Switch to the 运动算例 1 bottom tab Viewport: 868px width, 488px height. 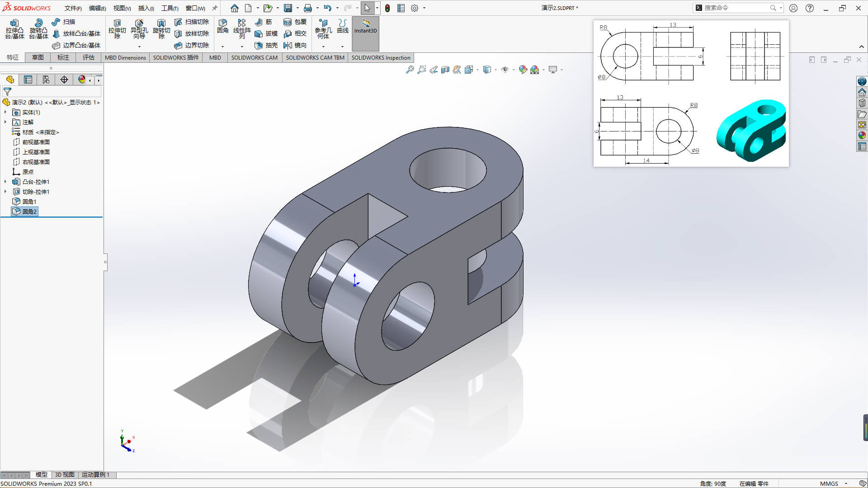point(95,474)
